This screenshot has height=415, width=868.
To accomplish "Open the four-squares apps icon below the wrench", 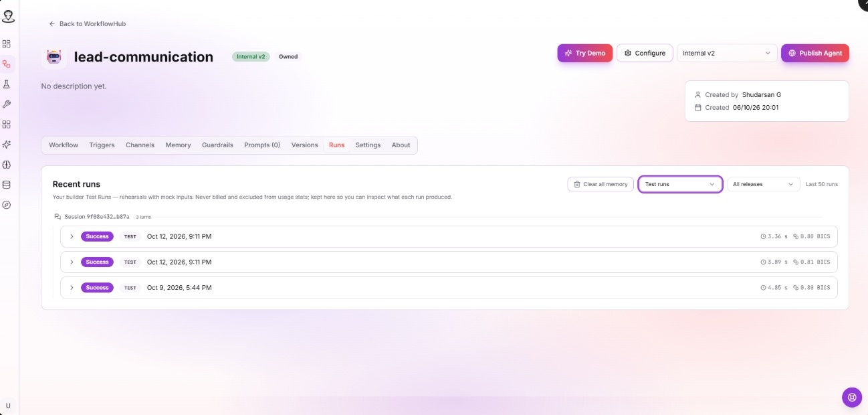I will 7,124.
